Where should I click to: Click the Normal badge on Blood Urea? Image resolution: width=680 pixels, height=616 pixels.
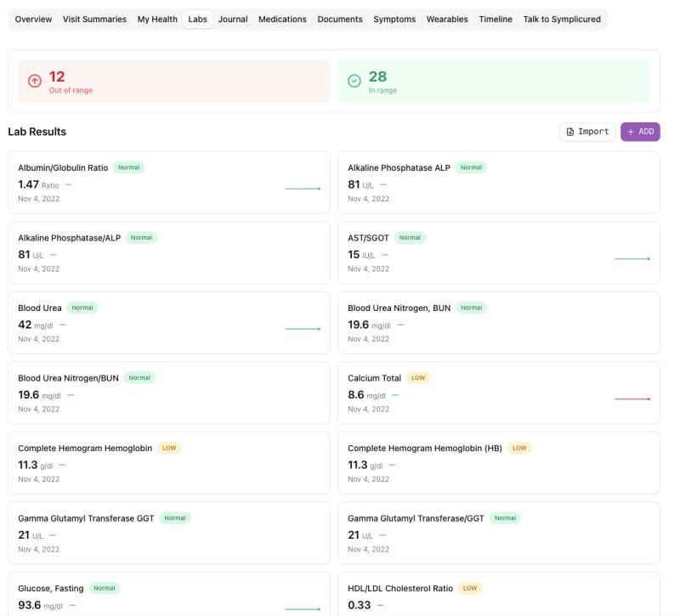pos(82,308)
